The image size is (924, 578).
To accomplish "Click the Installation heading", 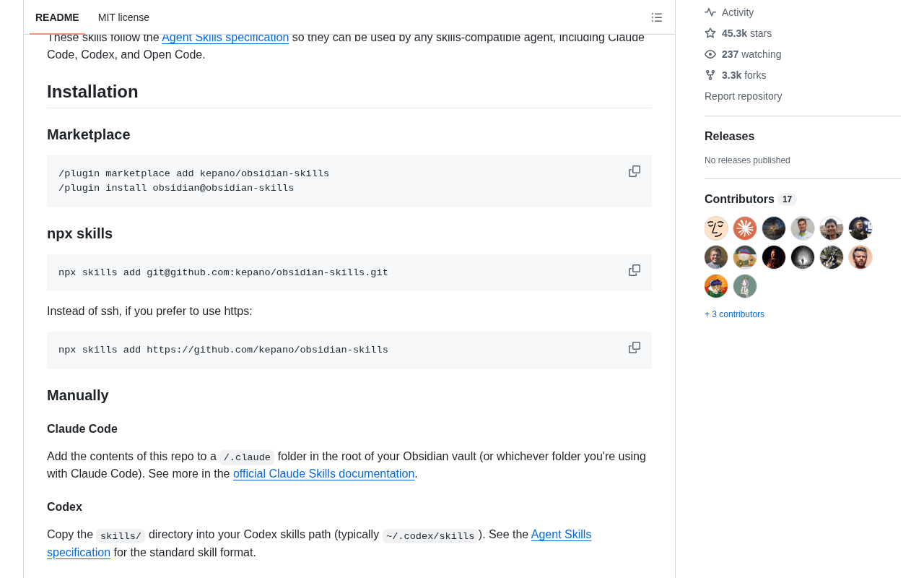I will [x=92, y=92].
